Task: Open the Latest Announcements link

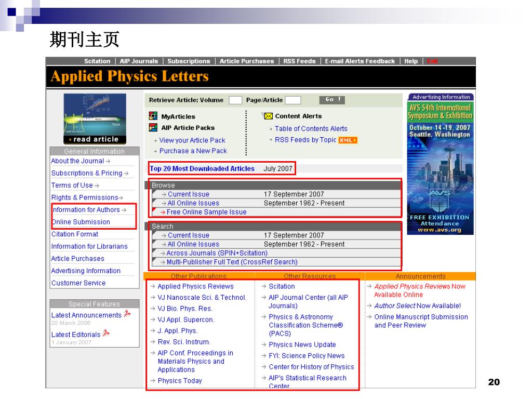Action: (86, 315)
